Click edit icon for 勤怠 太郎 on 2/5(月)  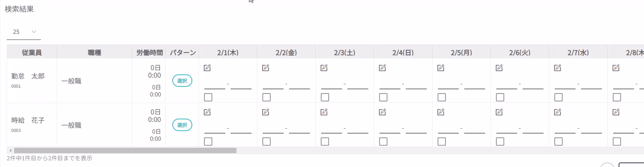pyautogui.click(x=441, y=68)
